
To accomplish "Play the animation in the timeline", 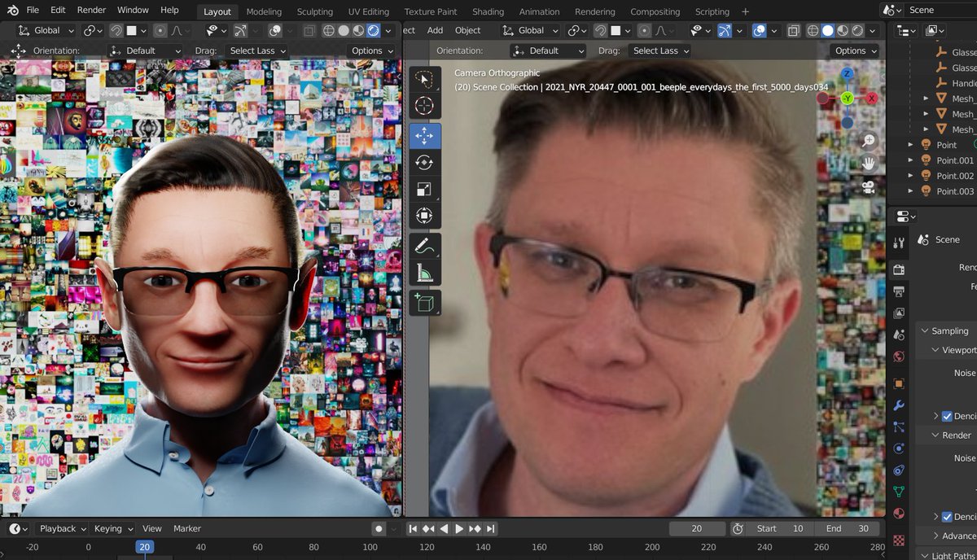I will (x=459, y=529).
